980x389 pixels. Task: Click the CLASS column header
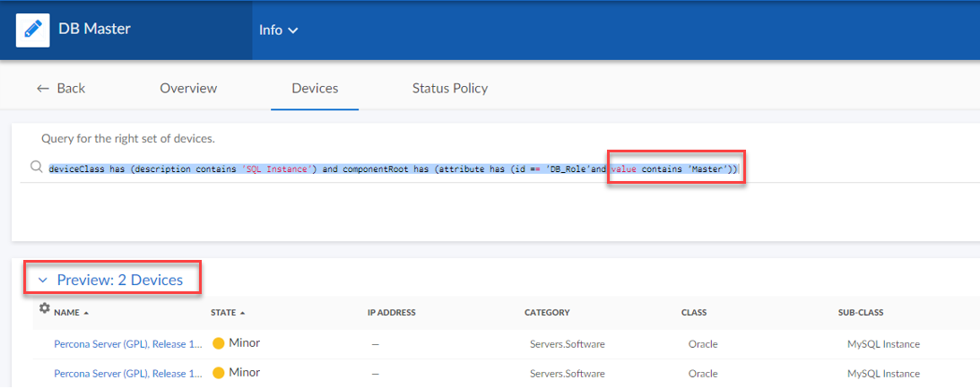[693, 313]
